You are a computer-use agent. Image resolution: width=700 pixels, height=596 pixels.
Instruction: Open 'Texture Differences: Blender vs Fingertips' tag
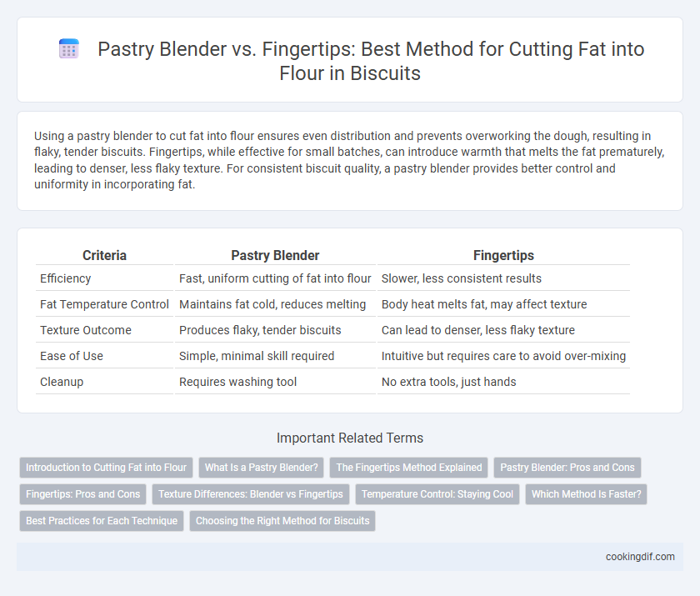(x=251, y=494)
